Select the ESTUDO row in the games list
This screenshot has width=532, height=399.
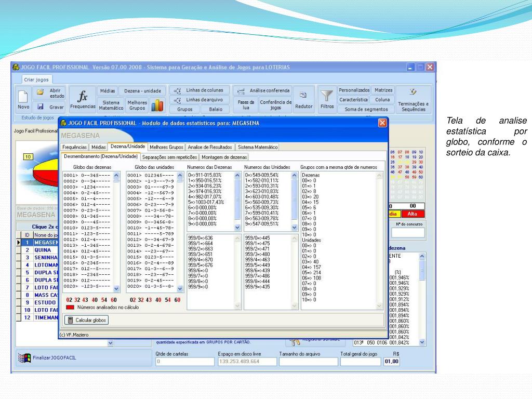pyautogui.click(x=39, y=302)
